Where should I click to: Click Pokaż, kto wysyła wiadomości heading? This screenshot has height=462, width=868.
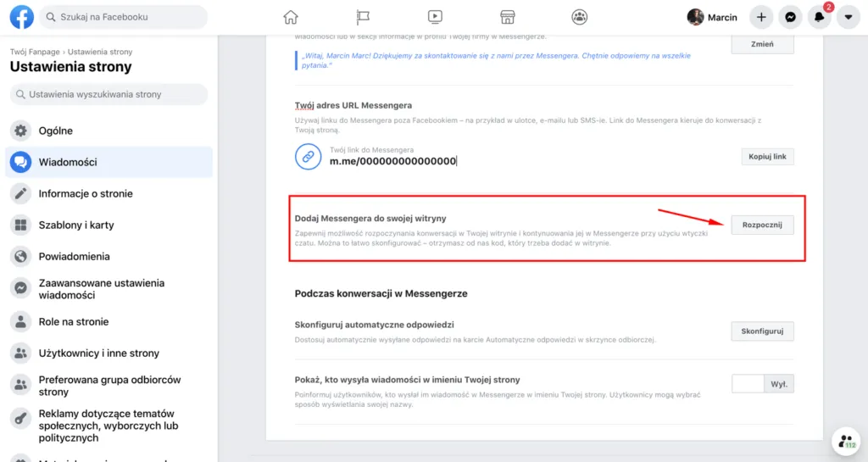[408, 380]
